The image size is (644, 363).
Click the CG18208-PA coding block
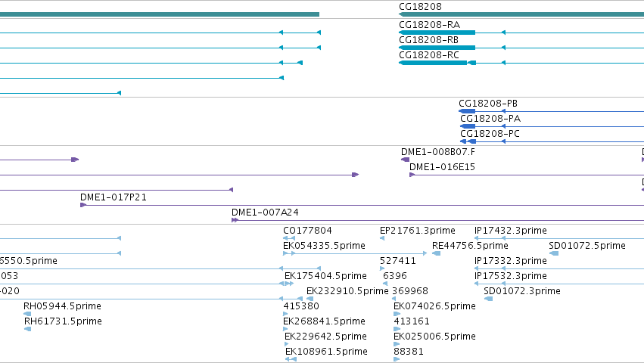468,126
